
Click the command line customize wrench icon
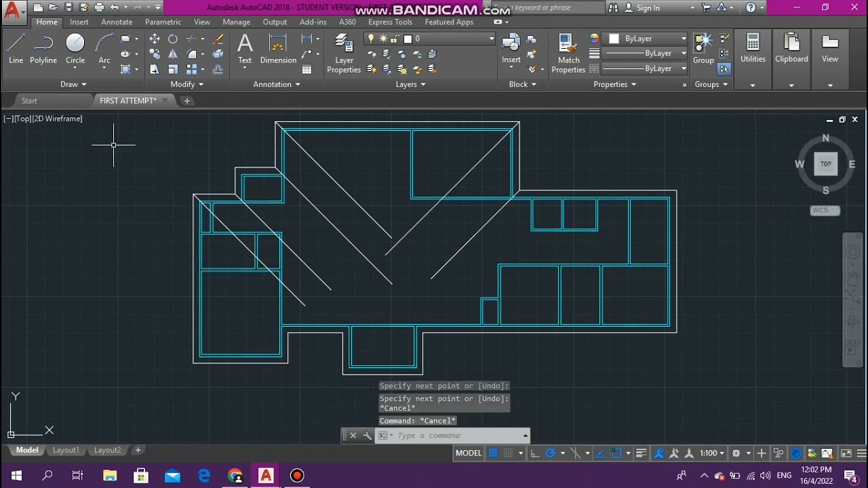pos(367,436)
